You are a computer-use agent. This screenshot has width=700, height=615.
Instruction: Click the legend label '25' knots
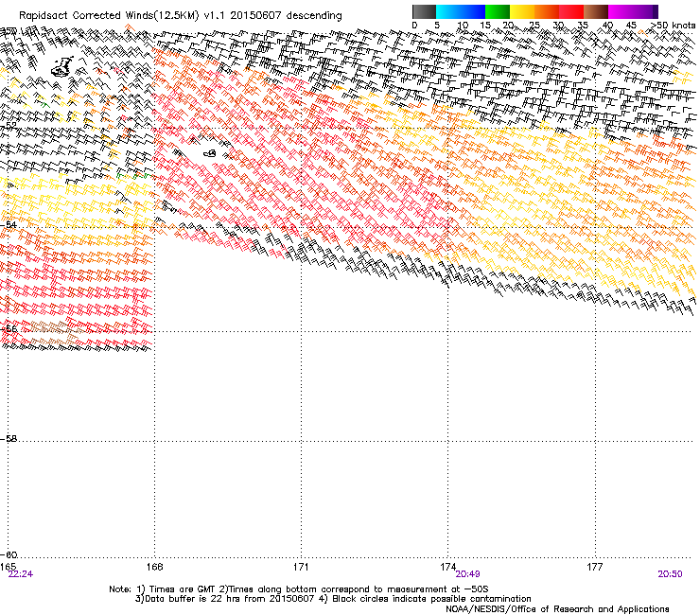[x=534, y=26]
